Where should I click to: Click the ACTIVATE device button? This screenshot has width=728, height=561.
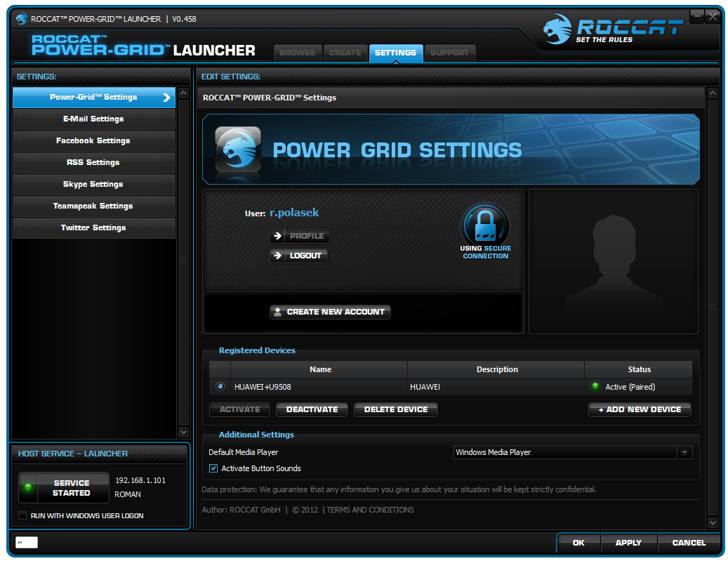[x=239, y=409]
